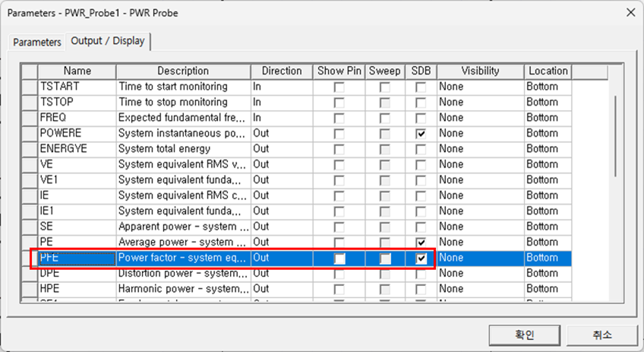Enable SDB checkbox for ENERGYE row
Screen dimensions: 644x352
click(421, 149)
